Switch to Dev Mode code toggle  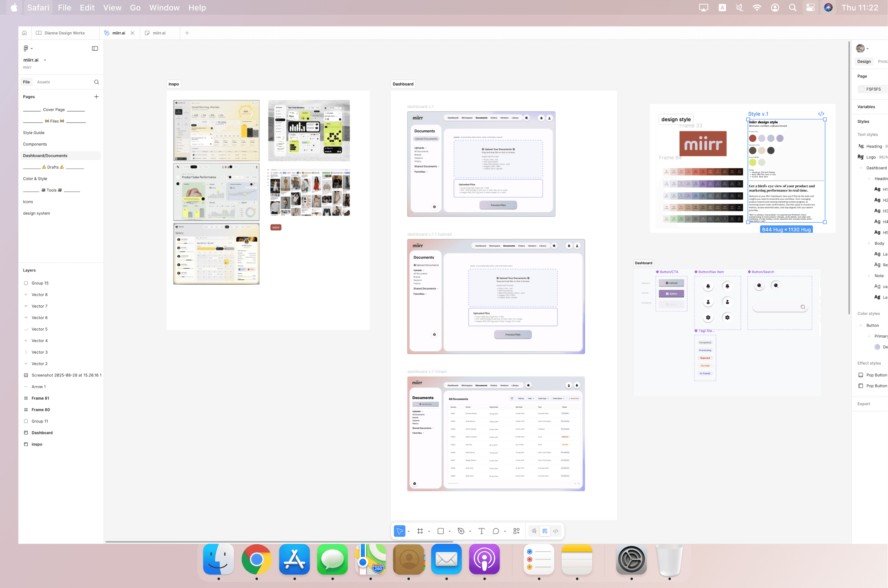coord(556,531)
